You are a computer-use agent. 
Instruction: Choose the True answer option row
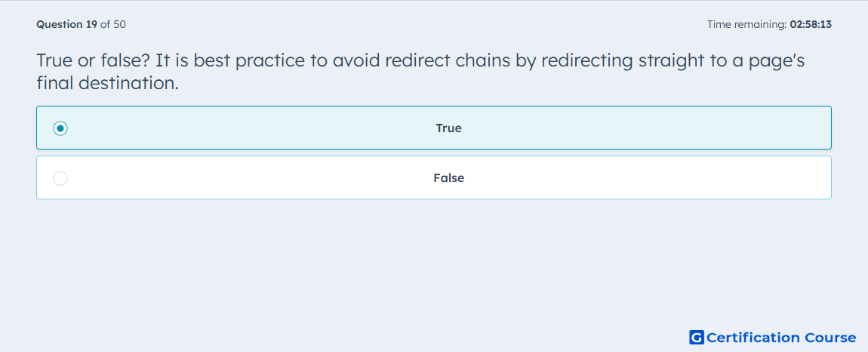pyautogui.click(x=434, y=128)
